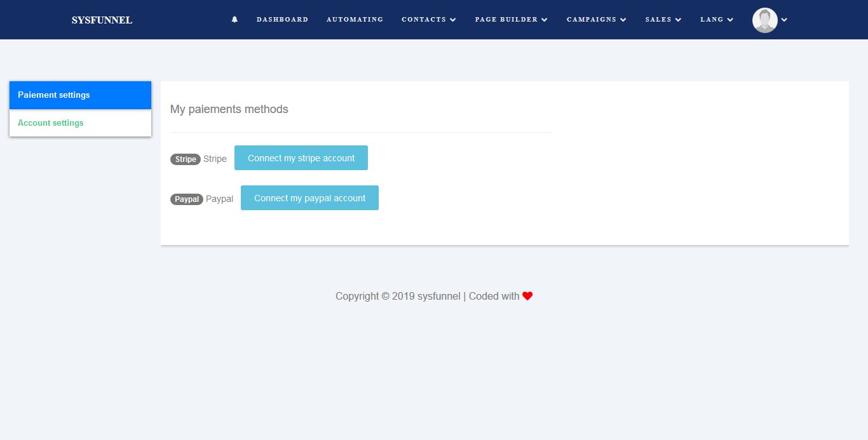Click the gray Stripe badge
The height and width of the screenshot is (440, 868).
point(186,159)
